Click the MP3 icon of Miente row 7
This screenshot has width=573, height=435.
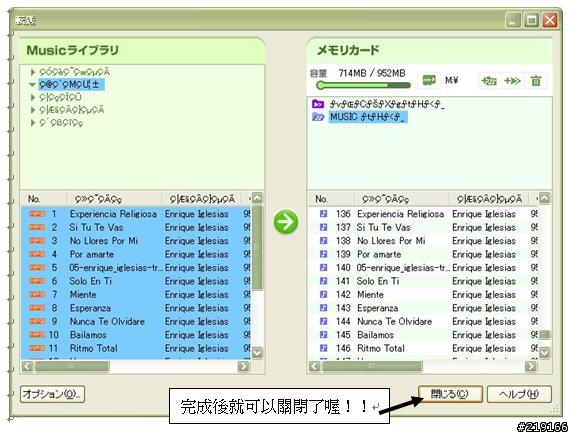[37, 295]
